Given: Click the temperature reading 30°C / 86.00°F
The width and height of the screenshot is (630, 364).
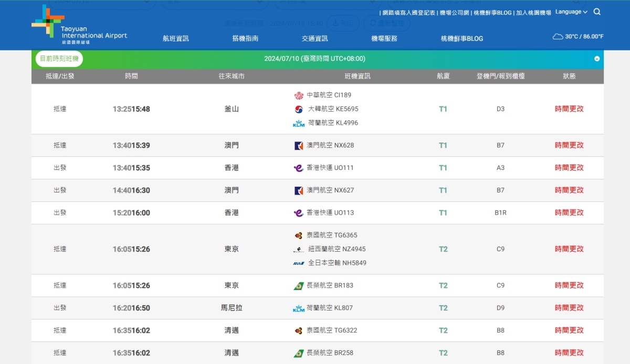Looking at the screenshot, I should point(584,37).
